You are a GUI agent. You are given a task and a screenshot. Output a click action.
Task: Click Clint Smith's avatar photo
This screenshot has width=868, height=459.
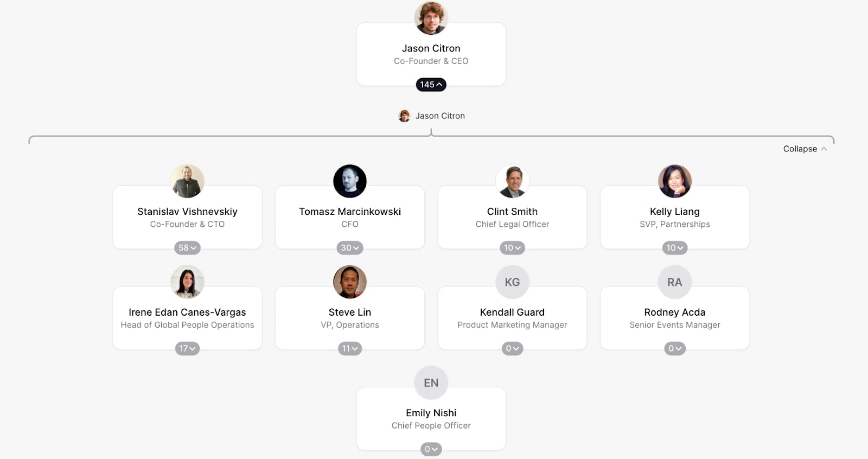click(512, 181)
